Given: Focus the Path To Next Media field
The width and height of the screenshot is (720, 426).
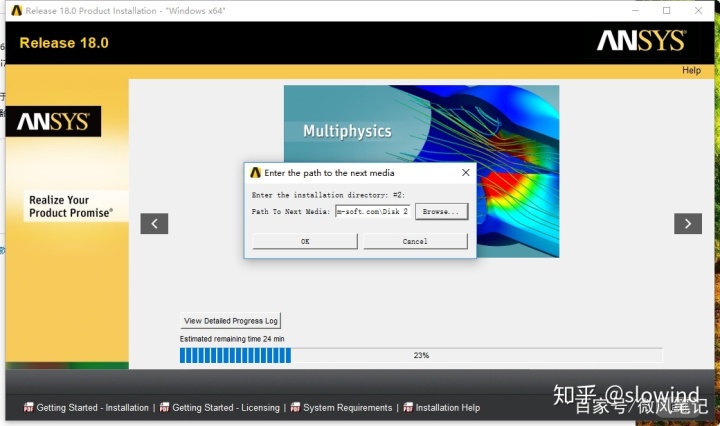Looking at the screenshot, I should point(372,211).
